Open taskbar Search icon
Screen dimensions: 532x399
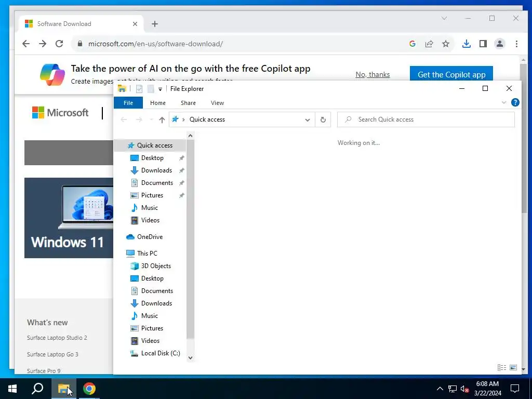click(37, 389)
